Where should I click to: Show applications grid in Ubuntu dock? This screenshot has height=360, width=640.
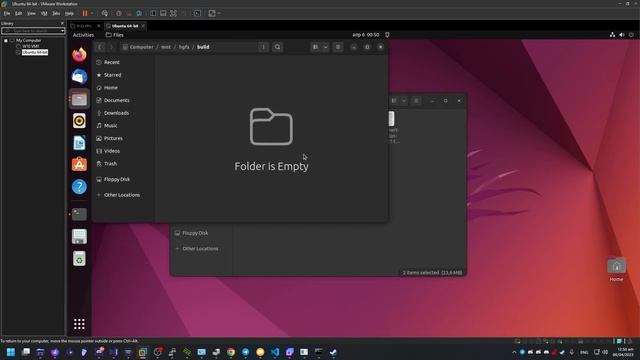coord(79,324)
